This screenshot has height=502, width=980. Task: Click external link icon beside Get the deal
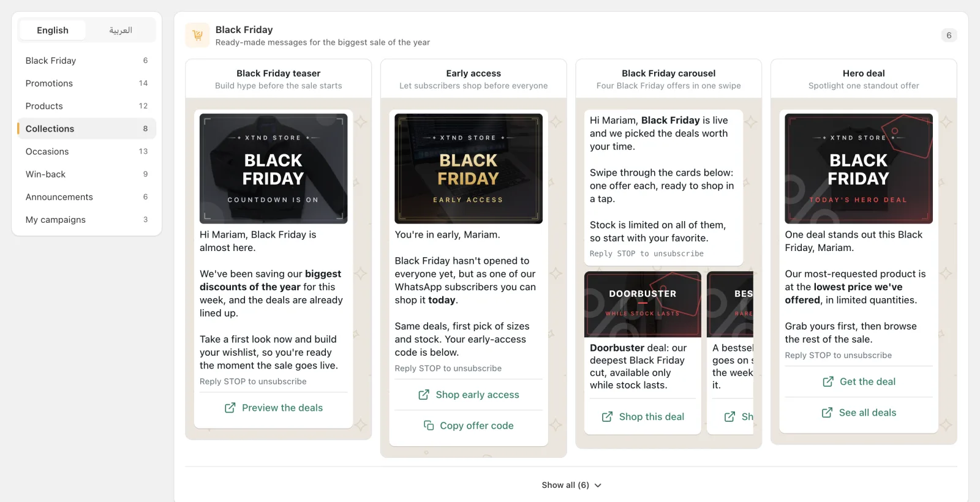pyautogui.click(x=828, y=381)
